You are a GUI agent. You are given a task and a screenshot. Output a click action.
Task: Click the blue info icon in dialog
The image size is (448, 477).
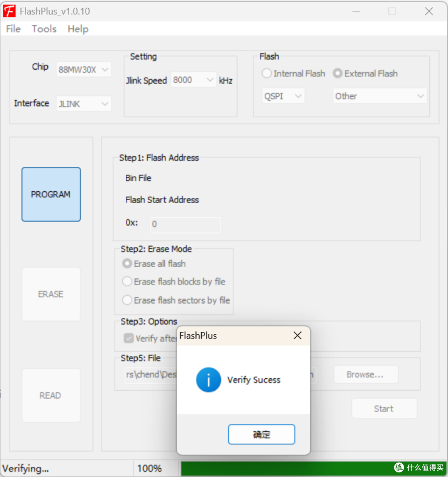pos(208,380)
